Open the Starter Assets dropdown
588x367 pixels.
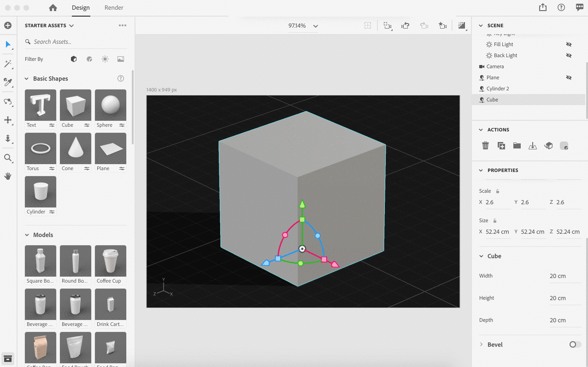(x=49, y=25)
